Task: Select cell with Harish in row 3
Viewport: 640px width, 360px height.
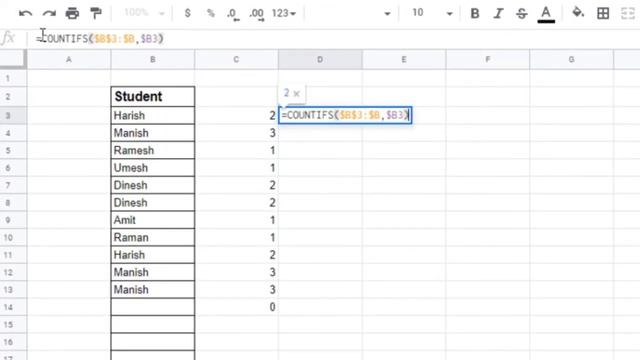Action: pyautogui.click(x=153, y=116)
